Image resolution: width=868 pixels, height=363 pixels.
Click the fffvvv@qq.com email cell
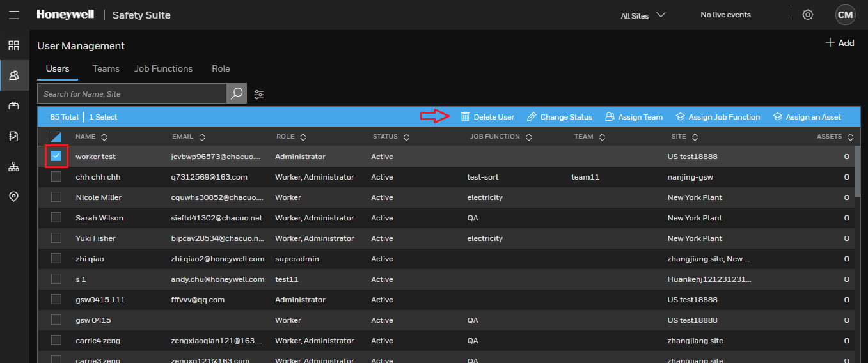click(198, 300)
